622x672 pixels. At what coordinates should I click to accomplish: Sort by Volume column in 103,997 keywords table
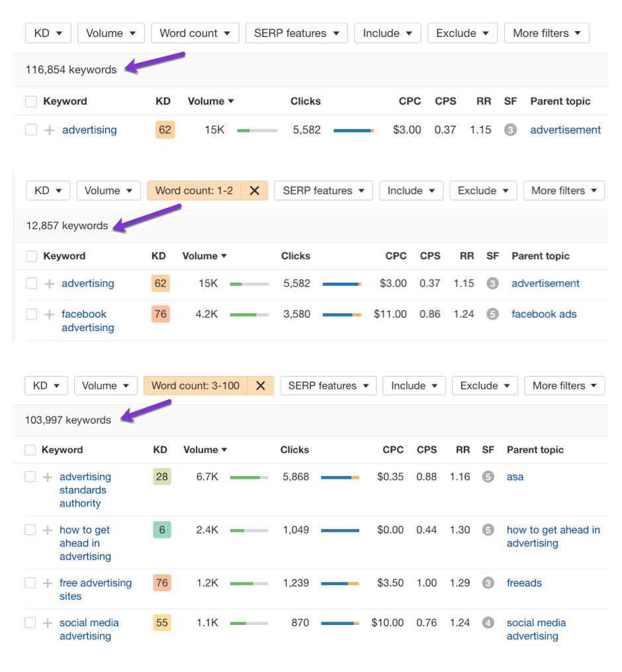click(x=205, y=450)
